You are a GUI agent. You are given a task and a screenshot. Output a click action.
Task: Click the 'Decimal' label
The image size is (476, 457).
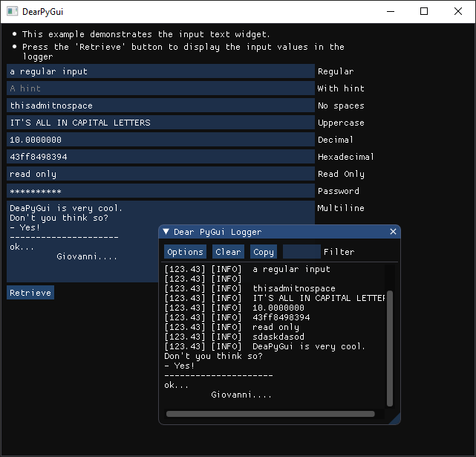(336, 140)
